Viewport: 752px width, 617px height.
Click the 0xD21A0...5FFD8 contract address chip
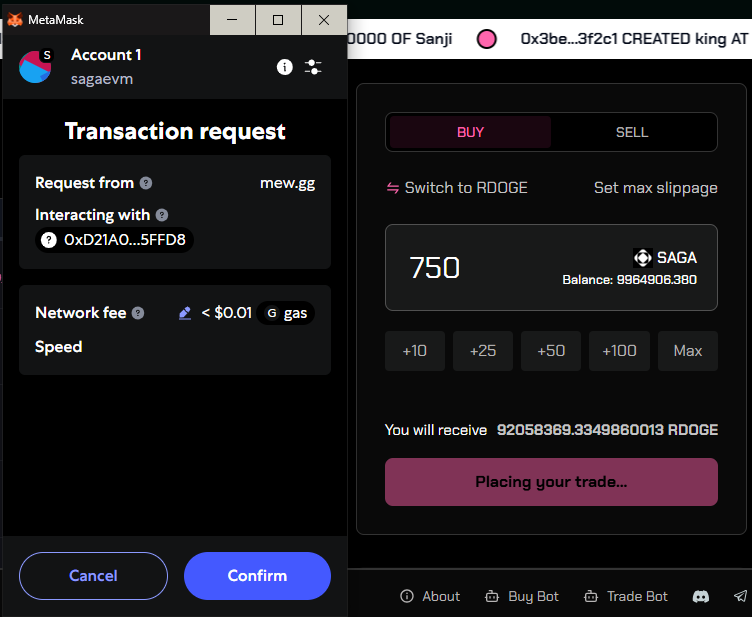[x=115, y=240]
